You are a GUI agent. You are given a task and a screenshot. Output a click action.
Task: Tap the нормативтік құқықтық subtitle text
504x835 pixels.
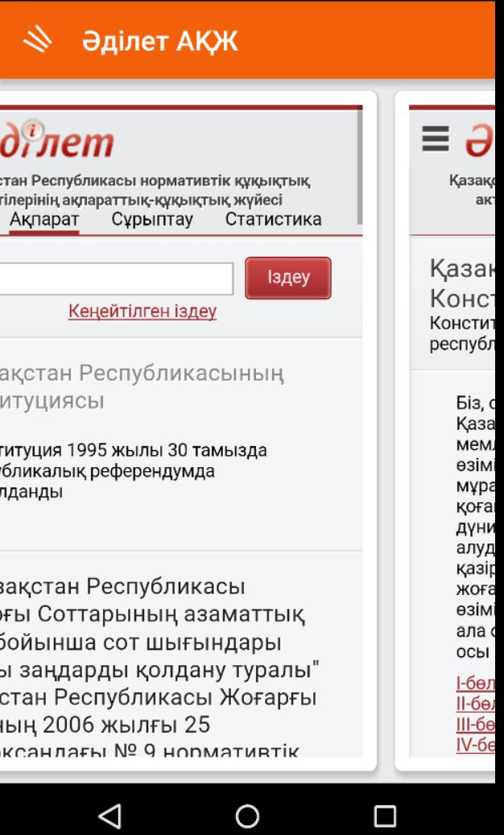[155, 190]
